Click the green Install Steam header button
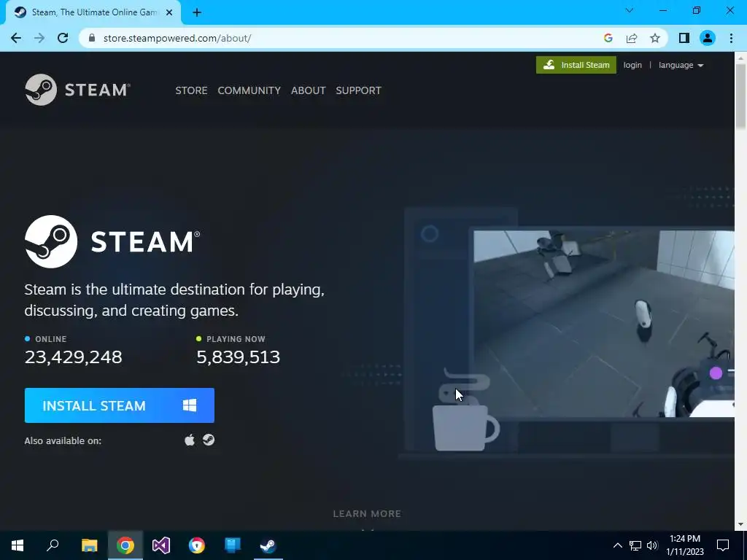747x560 pixels. [x=576, y=65]
